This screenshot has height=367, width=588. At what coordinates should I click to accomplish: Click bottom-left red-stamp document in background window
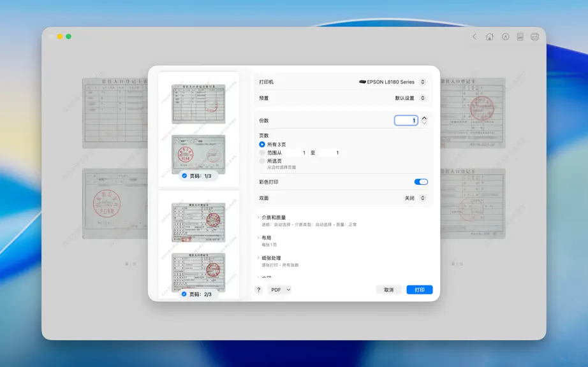[115, 203]
